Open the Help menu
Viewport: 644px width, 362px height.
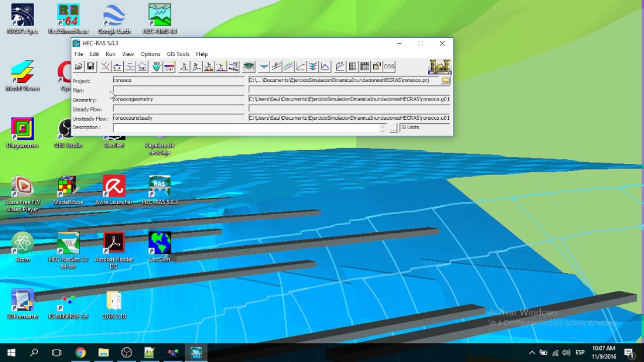[202, 54]
